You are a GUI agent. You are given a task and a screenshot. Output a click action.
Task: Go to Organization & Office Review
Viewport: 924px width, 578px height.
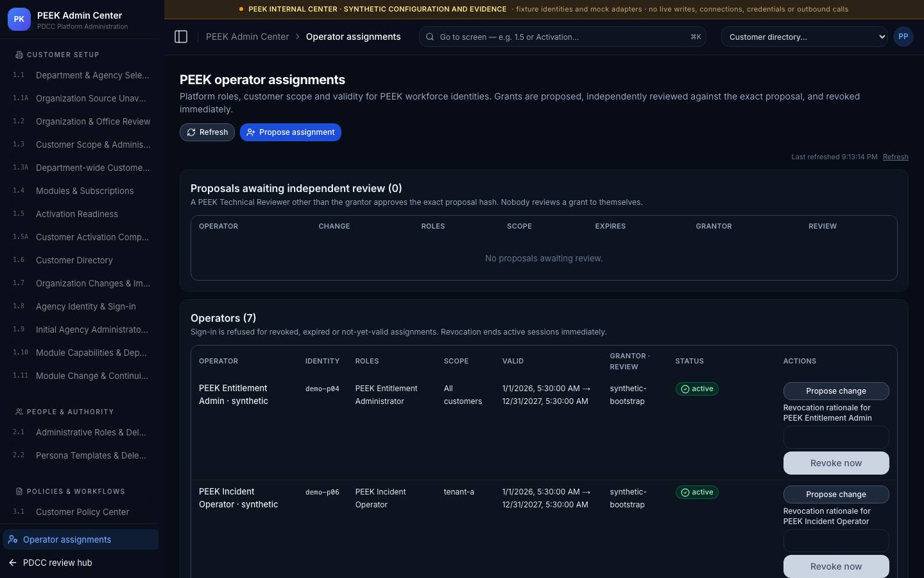pos(81,121)
